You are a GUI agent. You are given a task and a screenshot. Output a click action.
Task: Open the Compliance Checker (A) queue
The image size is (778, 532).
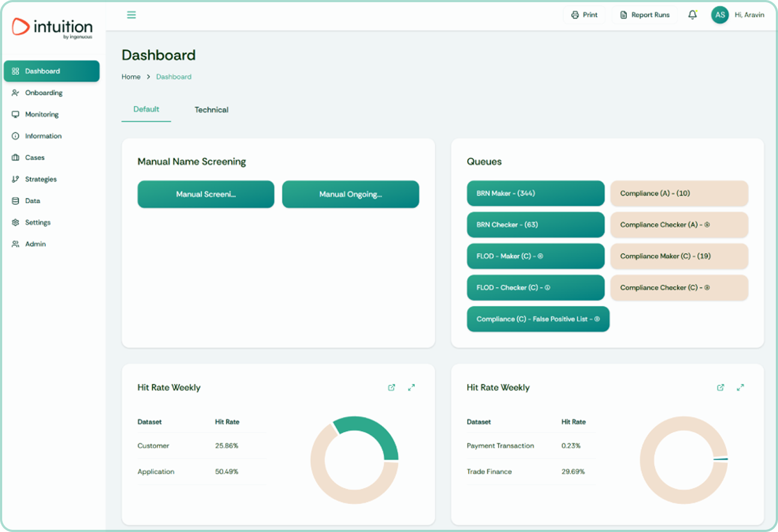[x=679, y=225]
